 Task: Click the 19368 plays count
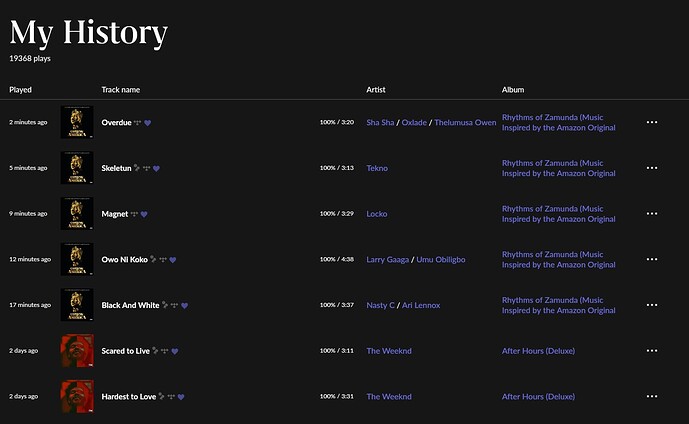30,58
